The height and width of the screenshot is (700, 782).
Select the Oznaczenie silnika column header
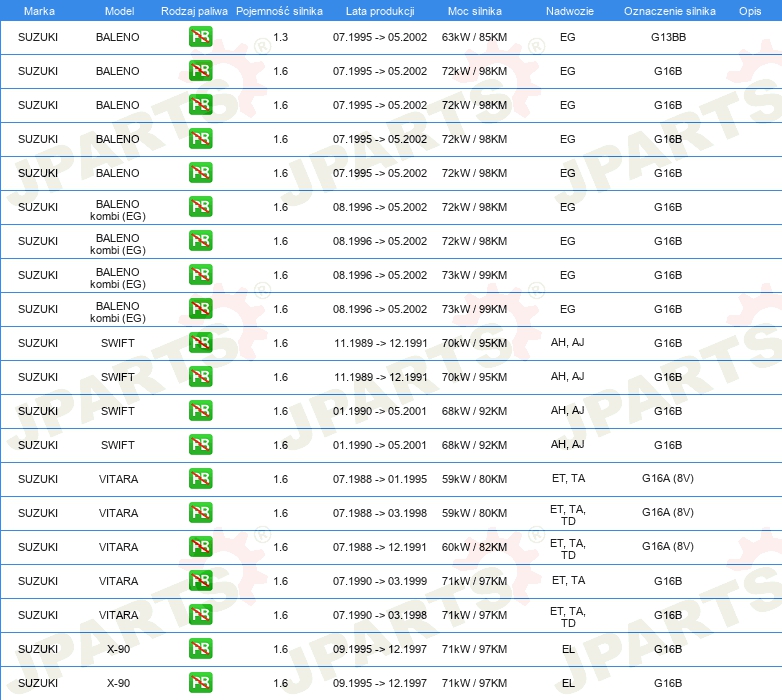coord(669,11)
